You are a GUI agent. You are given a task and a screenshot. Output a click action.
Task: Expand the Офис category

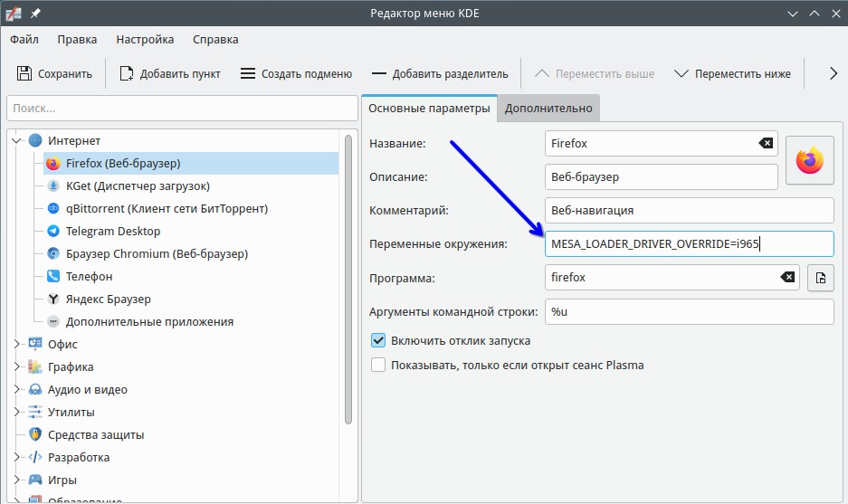16,344
